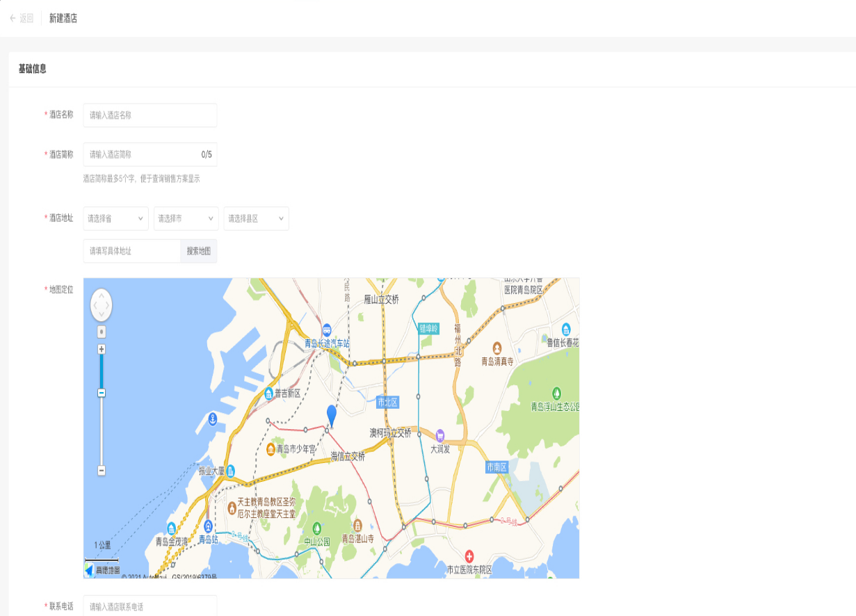Click the 青岛站 railway station icon

pyautogui.click(x=208, y=526)
